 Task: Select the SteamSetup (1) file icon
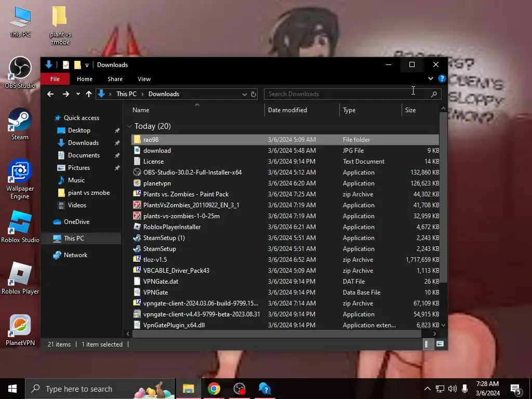click(137, 238)
